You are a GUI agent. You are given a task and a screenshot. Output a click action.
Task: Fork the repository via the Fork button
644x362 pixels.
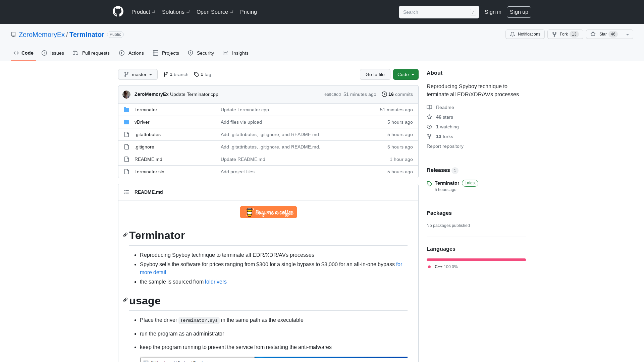[565, 34]
